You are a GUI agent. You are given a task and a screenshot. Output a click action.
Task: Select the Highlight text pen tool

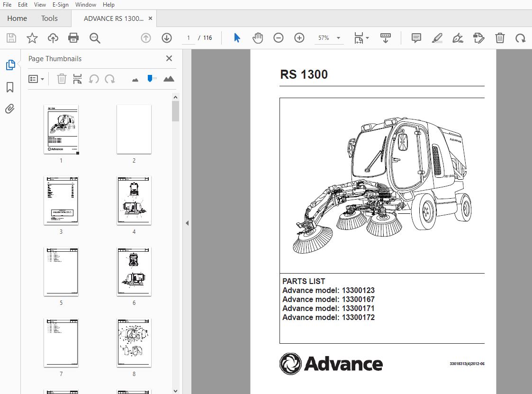(x=437, y=38)
